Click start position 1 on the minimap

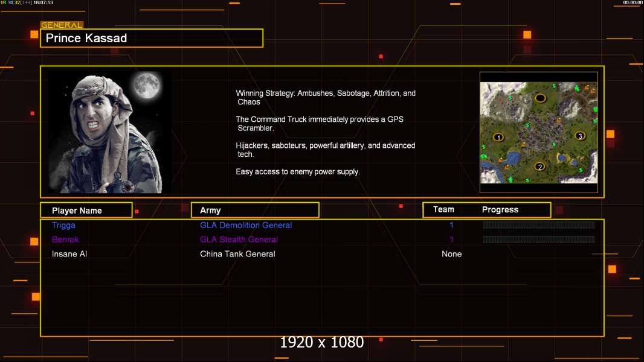coord(498,137)
